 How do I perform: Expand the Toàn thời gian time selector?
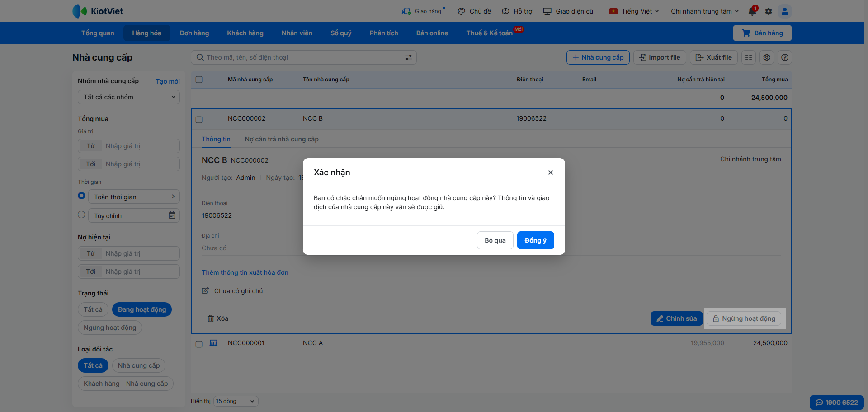click(x=134, y=197)
